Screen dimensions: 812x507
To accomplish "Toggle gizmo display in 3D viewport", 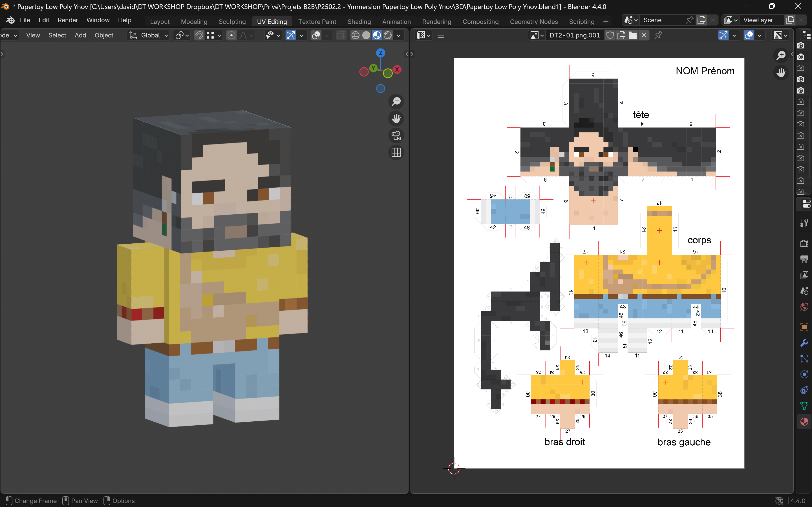I will [290, 35].
